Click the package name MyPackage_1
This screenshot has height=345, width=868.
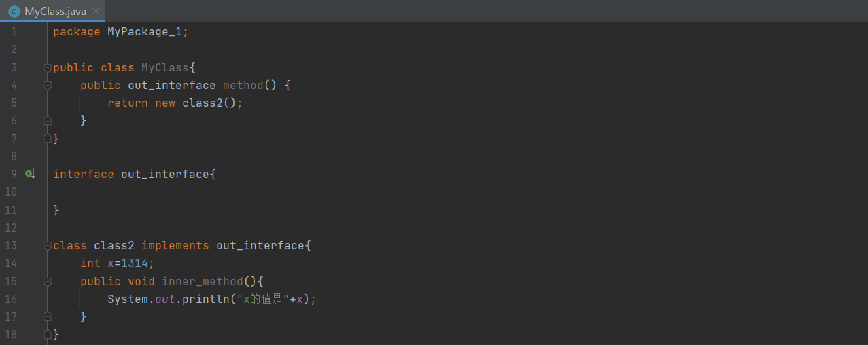coord(144,32)
